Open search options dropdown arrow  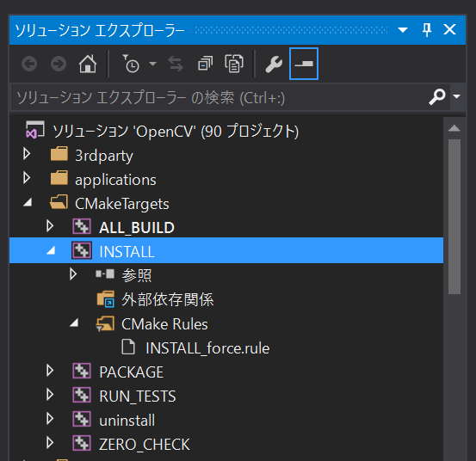coord(456,96)
